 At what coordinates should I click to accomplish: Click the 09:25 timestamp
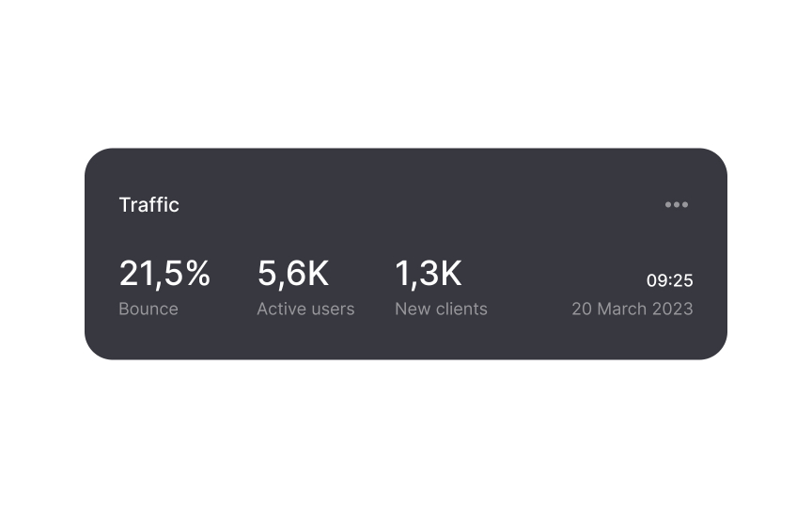(669, 280)
